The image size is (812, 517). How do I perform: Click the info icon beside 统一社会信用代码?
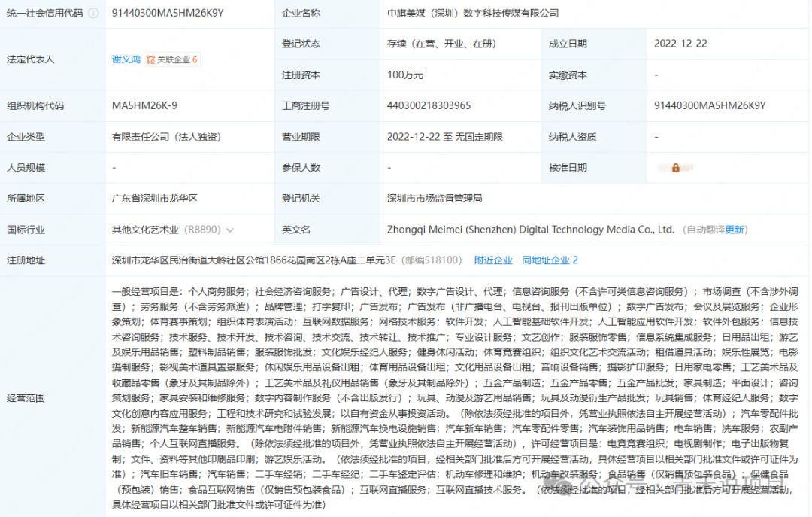tap(92, 14)
